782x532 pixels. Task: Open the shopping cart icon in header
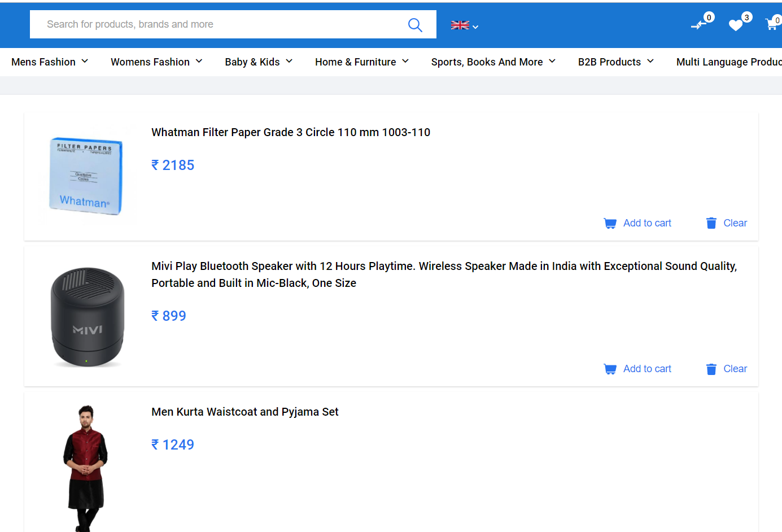(771, 25)
